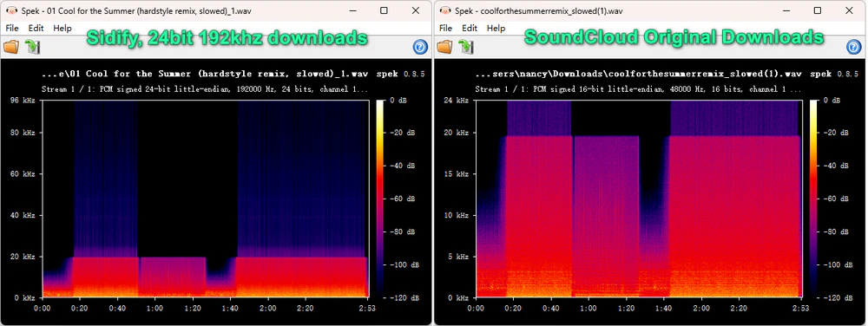Click the '80 kHz' axis label

[23, 133]
